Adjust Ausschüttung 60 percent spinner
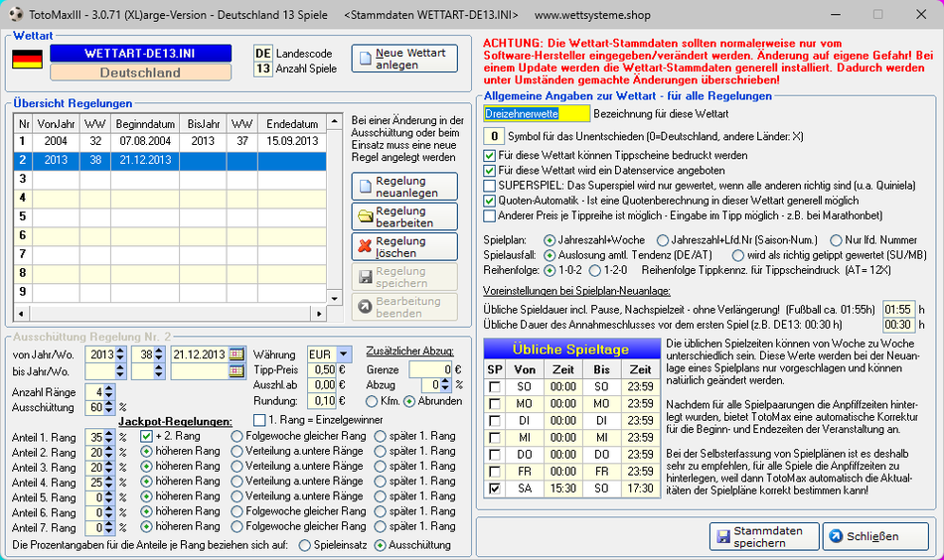Image resolution: width=944 pixels, height=560 pixels. 109,407
